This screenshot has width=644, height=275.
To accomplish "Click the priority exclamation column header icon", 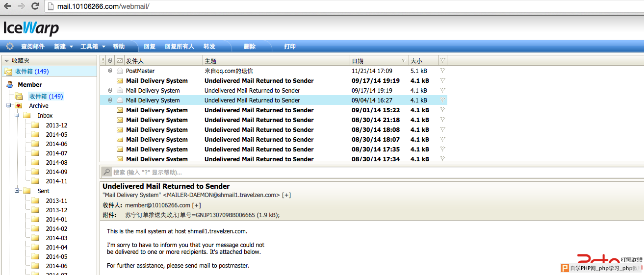I will pyautogui.click(x=103, y=61).
